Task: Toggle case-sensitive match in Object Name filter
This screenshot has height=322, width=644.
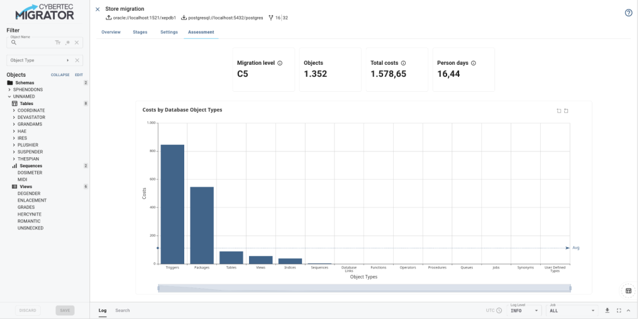Action: (58, 43)
